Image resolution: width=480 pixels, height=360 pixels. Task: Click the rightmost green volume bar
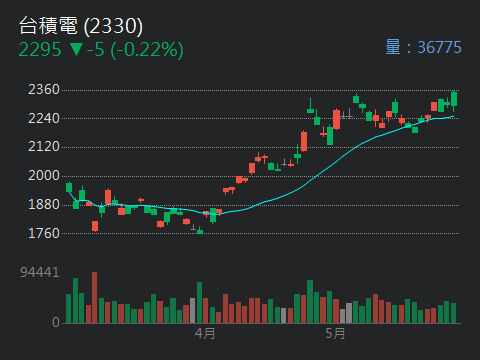453,313
